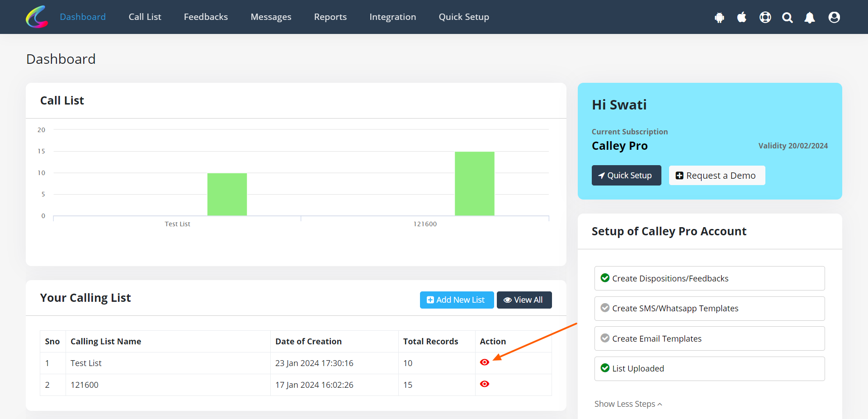Click View All button
Image resolution: width=868 pixels, height=419 pixels.
coord(524,300)
